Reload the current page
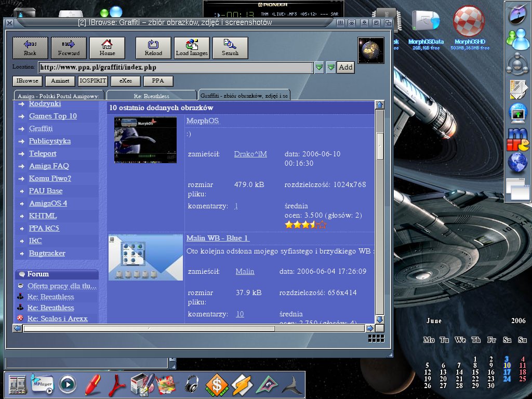Screen dimensions: 532x399 pos(153,48)
